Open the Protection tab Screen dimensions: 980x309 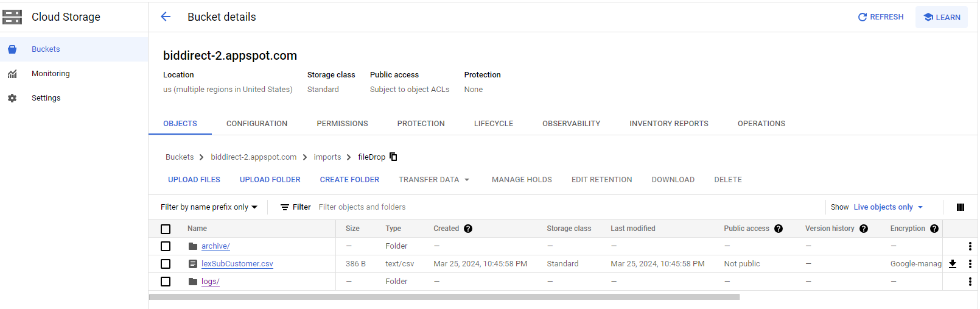tap(421, 124)
